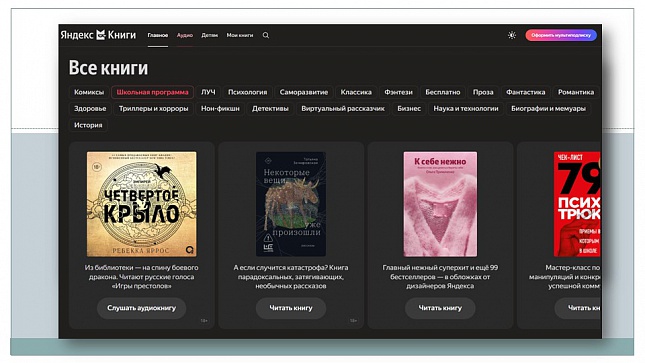Image resolution: width=645 pixels, height=363 pixels.
Task: Click the Все книги heading
Action: pos(108,68)
